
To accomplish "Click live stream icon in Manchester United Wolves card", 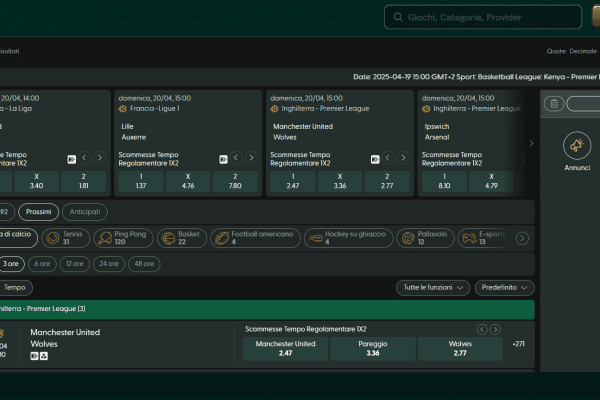I will point(375,159).
